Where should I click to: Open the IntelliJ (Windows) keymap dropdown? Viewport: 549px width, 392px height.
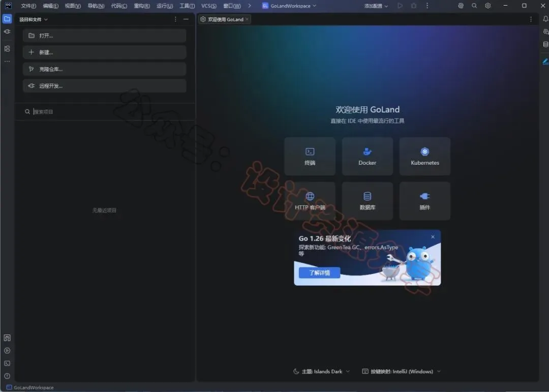pos(401,371)
